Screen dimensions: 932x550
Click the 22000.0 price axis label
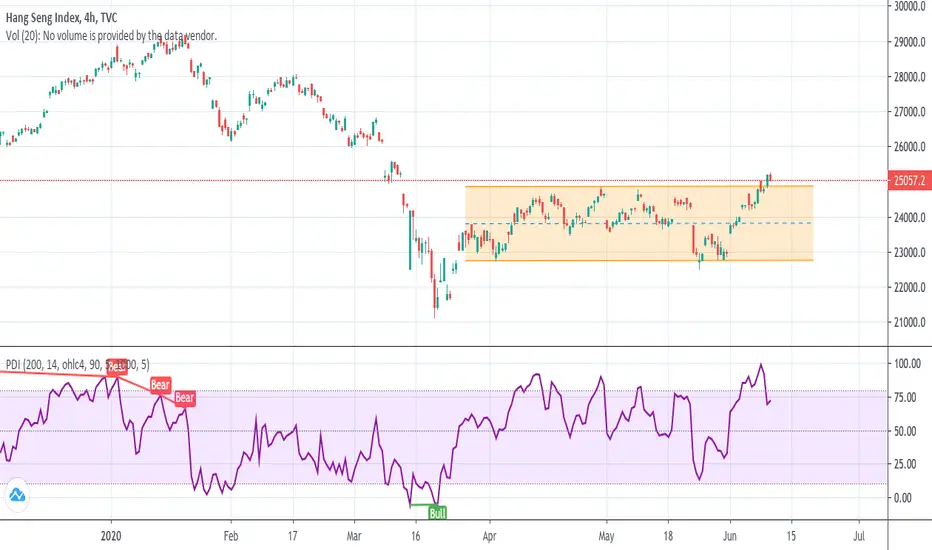pos(909,288)
